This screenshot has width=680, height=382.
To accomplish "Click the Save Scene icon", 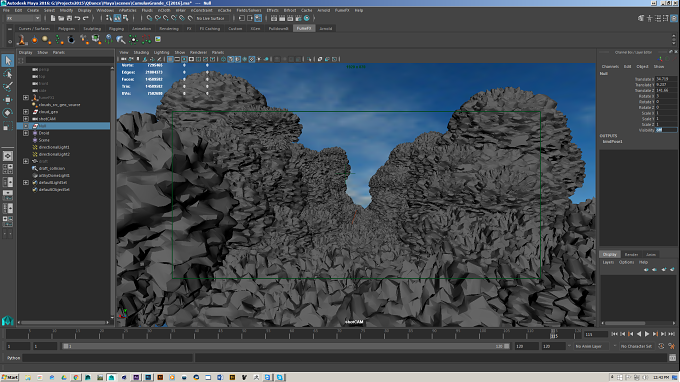I will (69, 18).
